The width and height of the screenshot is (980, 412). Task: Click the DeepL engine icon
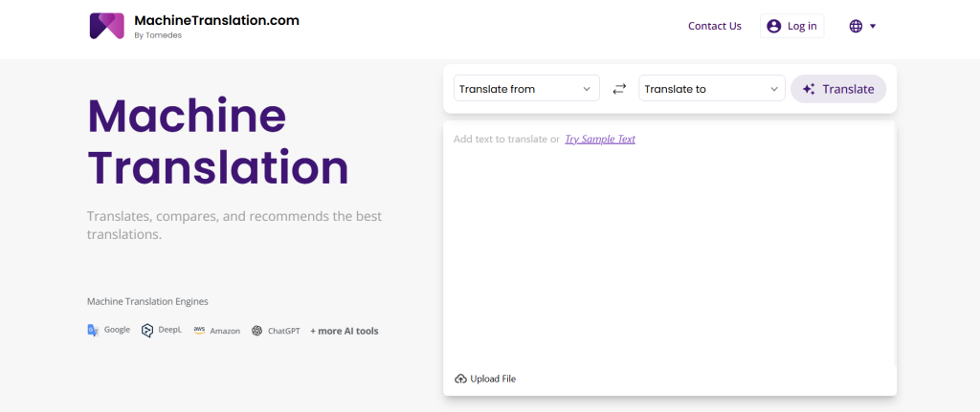[x=146, y=330]
